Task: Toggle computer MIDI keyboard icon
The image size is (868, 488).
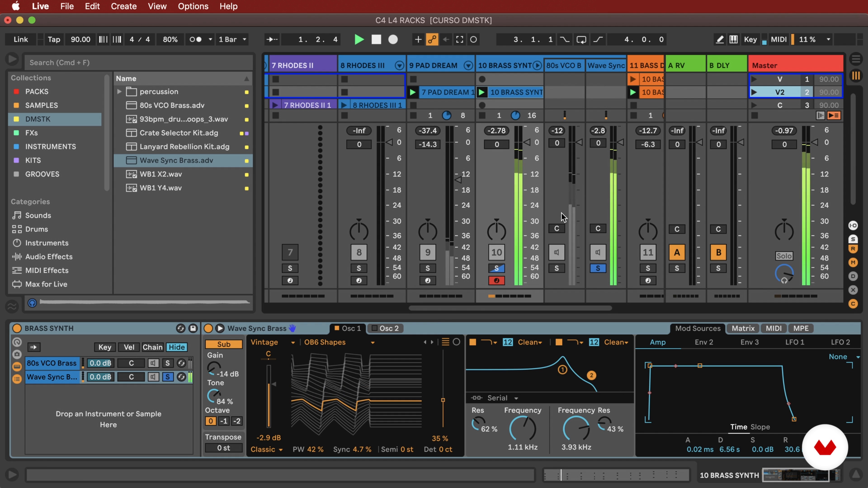Action: pyautogui.click(x=733, y=39)
